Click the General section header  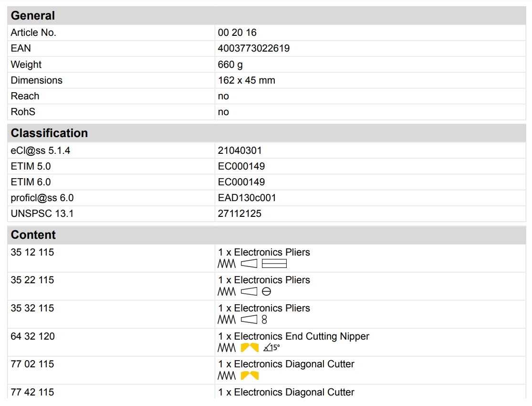33,16
